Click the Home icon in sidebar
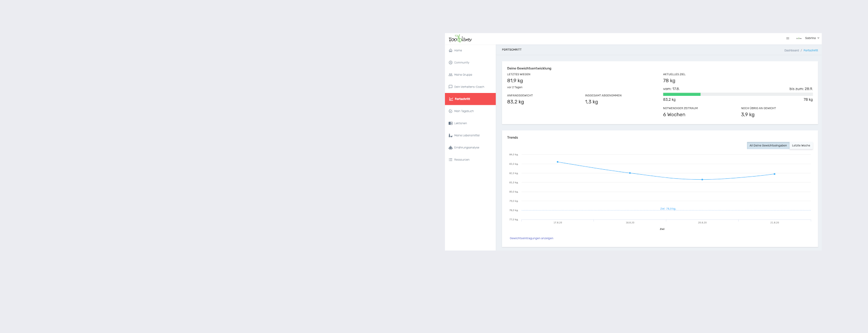This screenshot has height=333, width=868. point(450,51)
